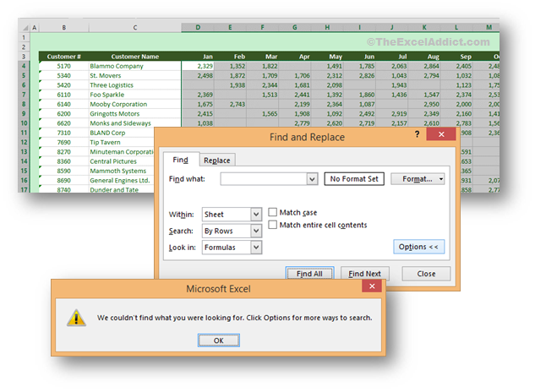Select row header 4
The width and height of the screenshot is (535, 392).
24,66
